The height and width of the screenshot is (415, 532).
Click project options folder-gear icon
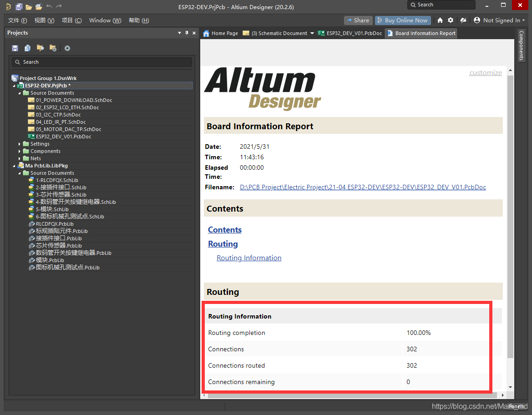tap(53, 48)
